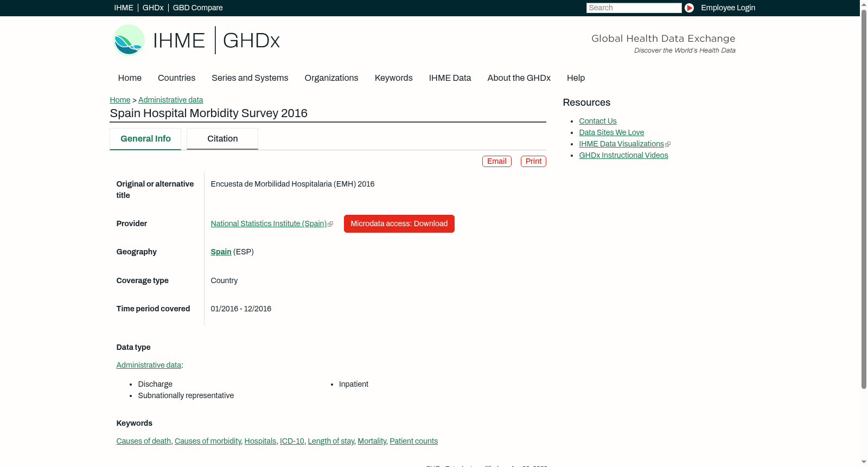
Task: Click the scrollbar down arrow
Action: (864, 462)
